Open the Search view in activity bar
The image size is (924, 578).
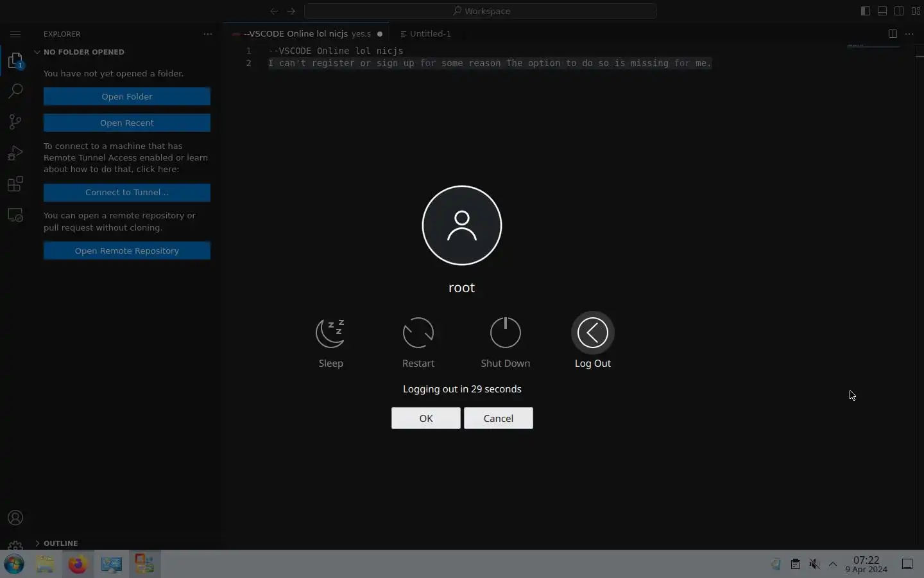tap(15, 91)
